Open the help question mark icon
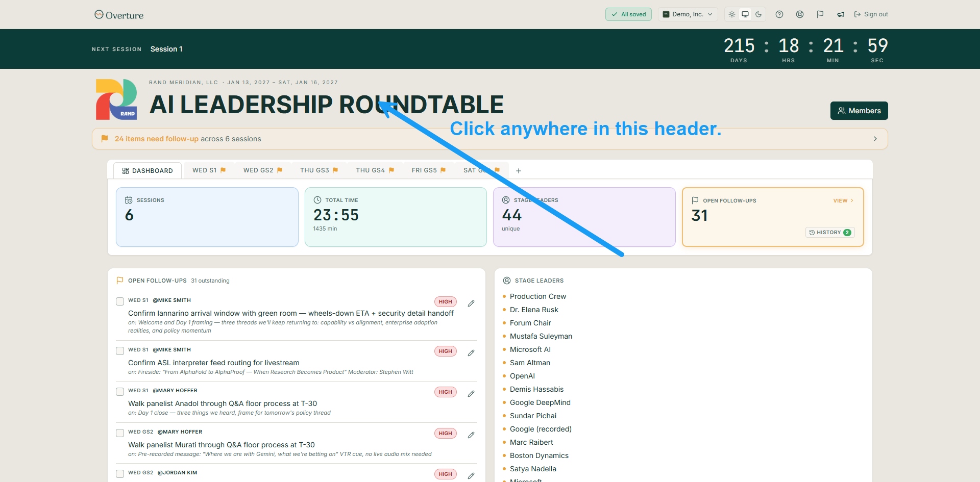980x482 pixels. pyautogui.click(x=779, y=14)
